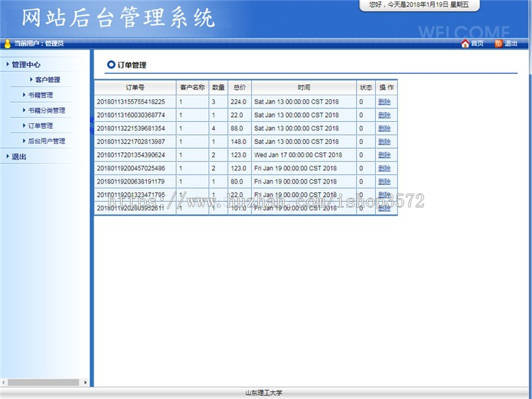Select order number 20180119200638191179
The image size is (532, 399).
point(131,181)
